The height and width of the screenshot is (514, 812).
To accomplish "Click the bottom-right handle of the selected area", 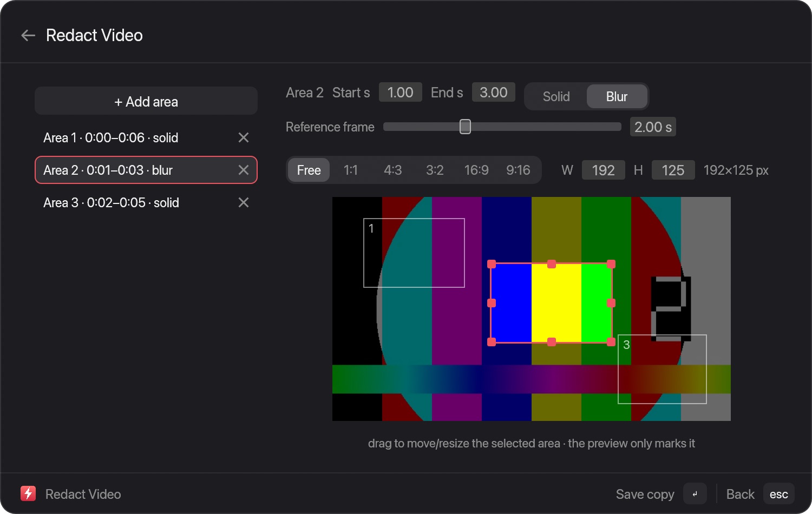I will pos(611,342).
